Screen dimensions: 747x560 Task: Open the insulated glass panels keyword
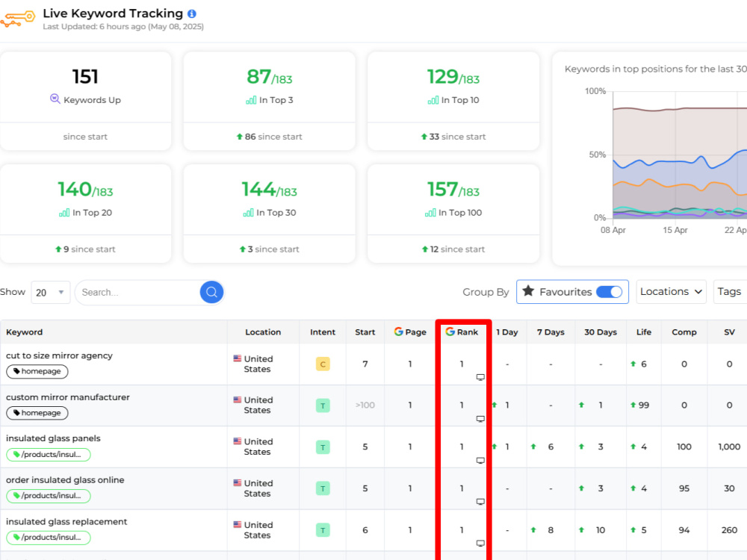pos(53,438)
